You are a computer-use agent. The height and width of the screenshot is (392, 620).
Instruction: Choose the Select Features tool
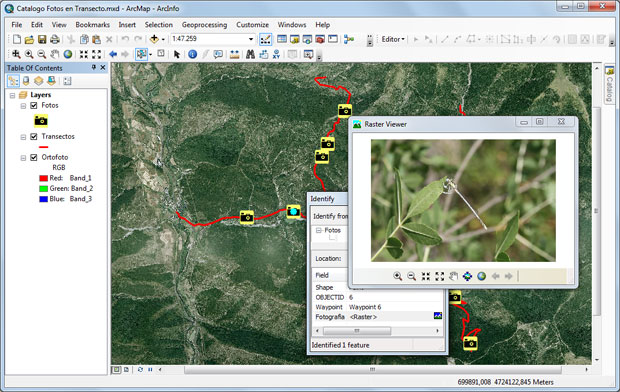141,54
